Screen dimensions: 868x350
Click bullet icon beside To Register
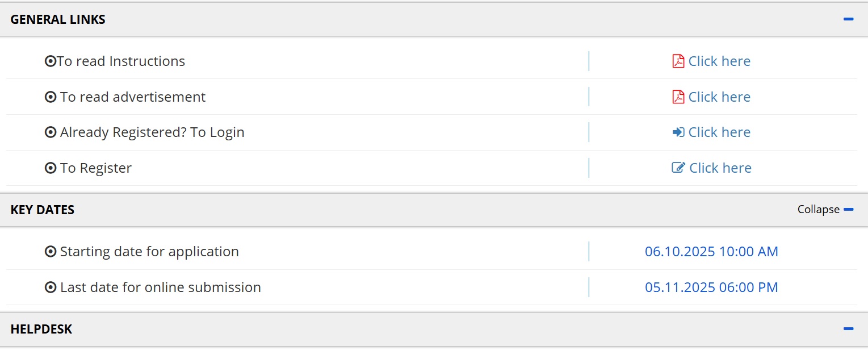[51, 168]
